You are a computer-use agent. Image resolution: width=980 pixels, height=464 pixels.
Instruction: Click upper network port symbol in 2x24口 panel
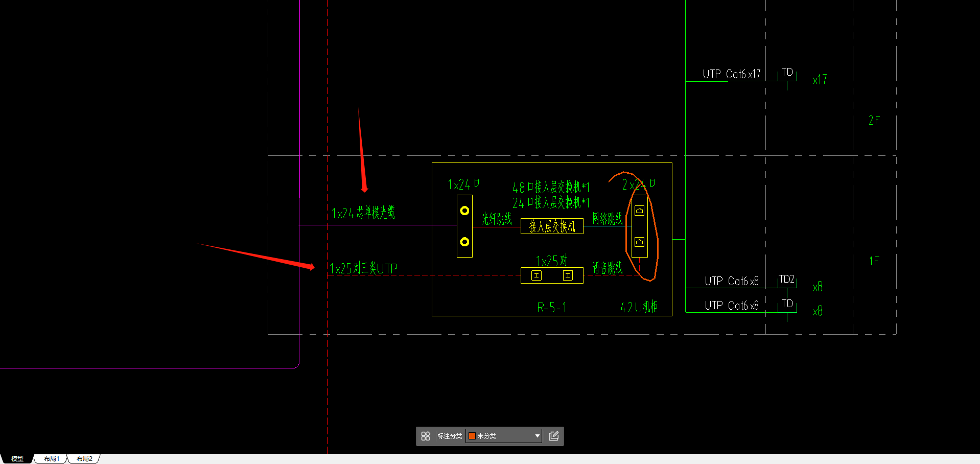(639, 211)
